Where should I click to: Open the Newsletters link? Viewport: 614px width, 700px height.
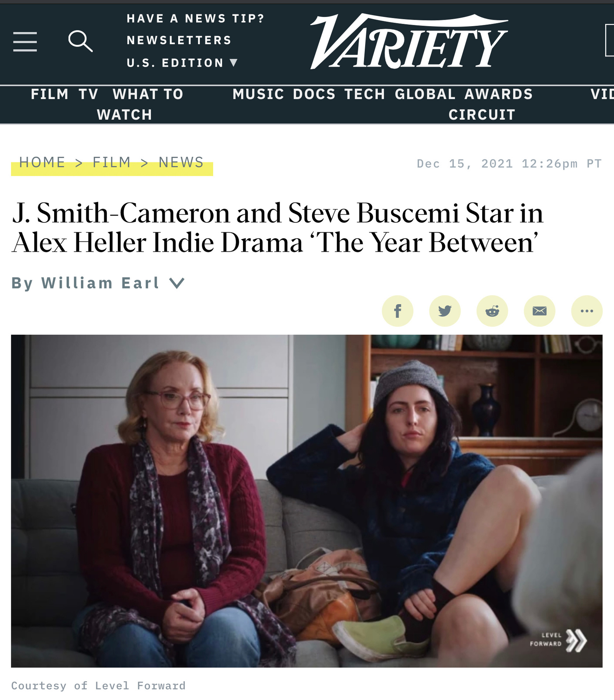point(179,40)
